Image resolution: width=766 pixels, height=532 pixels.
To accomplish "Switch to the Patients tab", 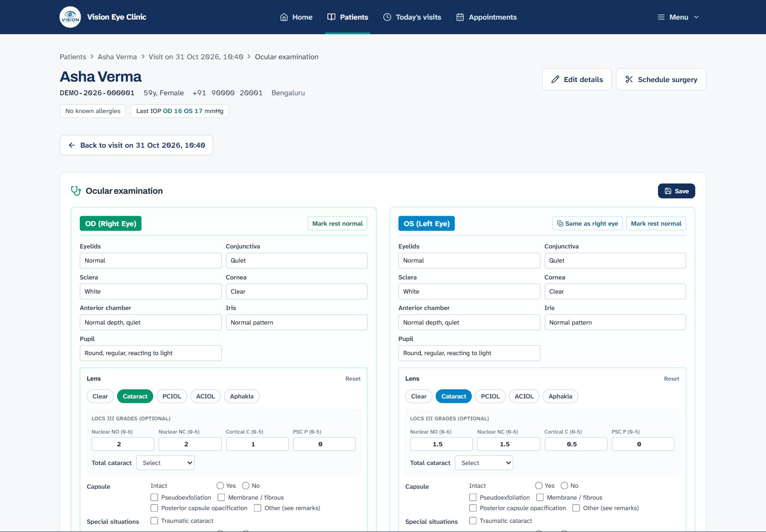I will tap(347, 17).
